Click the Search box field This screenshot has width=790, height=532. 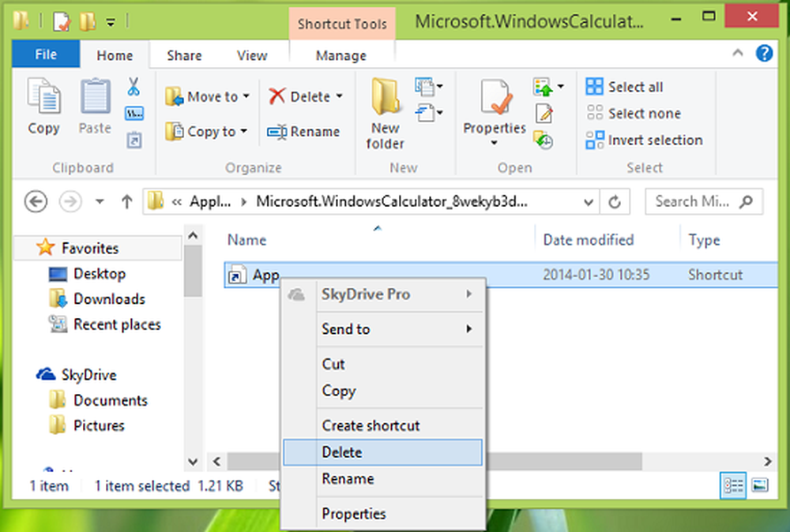[704, 202]
